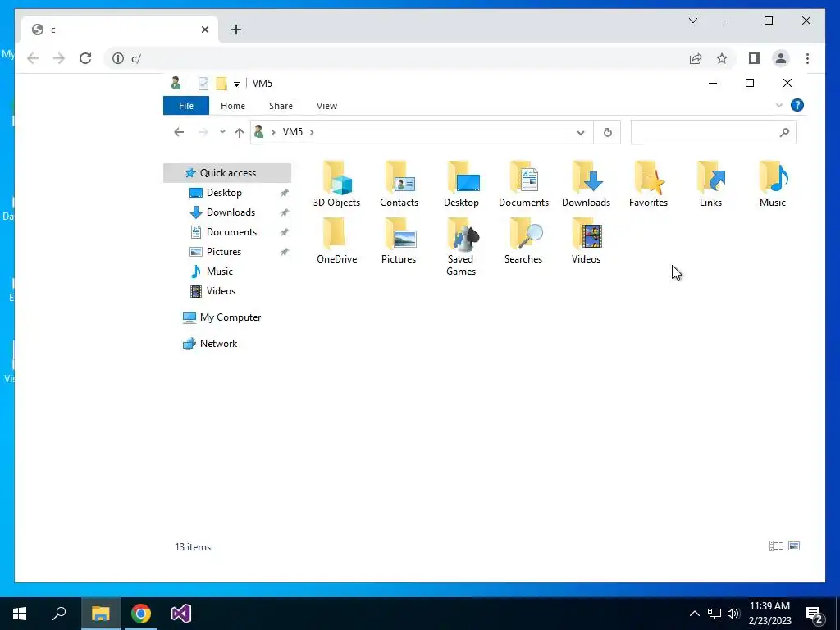Click the New folder quick access icon
The width and height of the screenshot is (840, 630).
tap(221, 84)
